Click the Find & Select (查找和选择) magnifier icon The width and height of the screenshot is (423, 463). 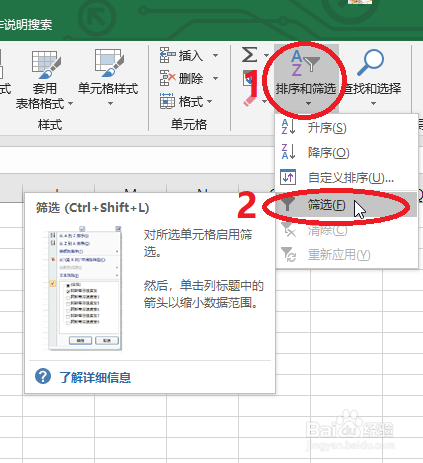(370, 63)
